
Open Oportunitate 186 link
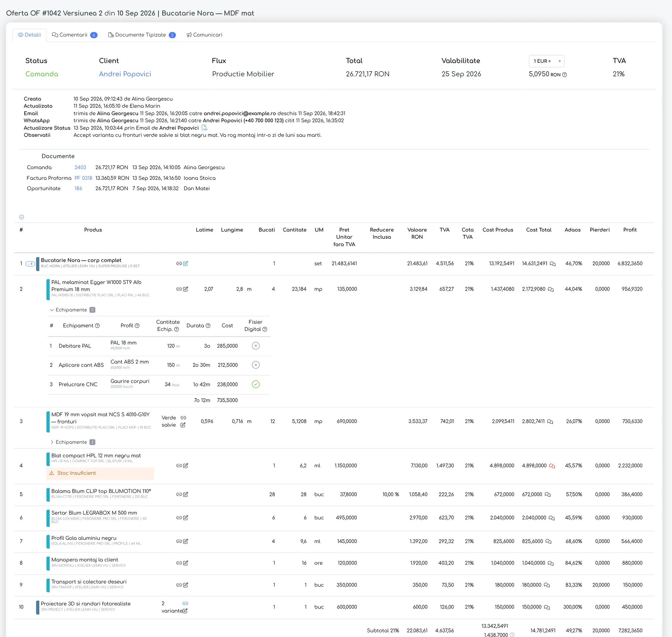(x=78, y=188)
